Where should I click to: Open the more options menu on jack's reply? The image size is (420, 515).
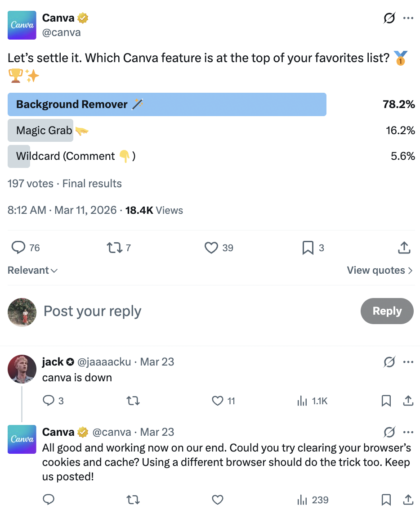408,361
